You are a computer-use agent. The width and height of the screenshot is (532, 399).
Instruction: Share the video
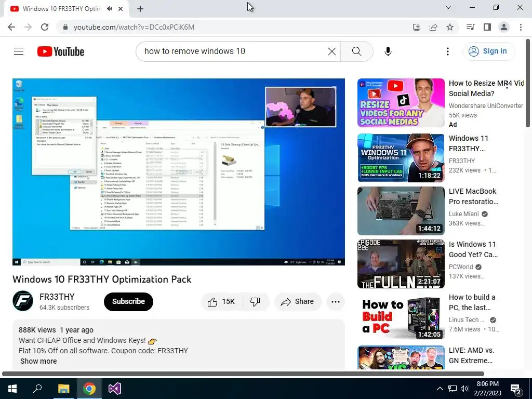tap(298, 301)
